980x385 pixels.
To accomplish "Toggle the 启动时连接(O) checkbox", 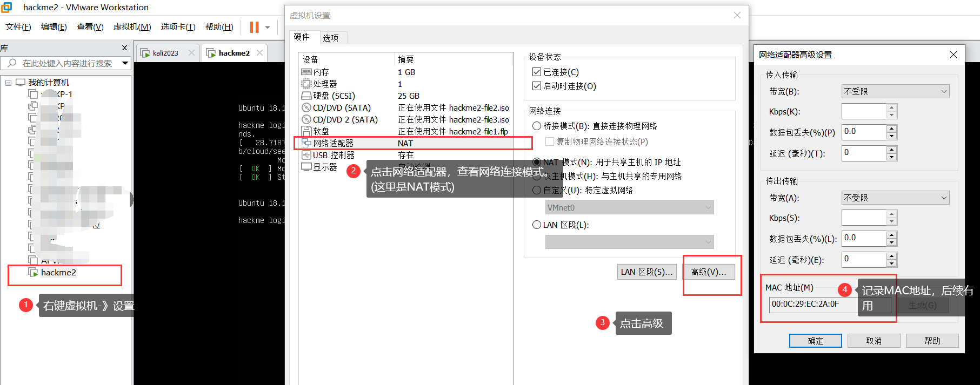I will point(537,86).
